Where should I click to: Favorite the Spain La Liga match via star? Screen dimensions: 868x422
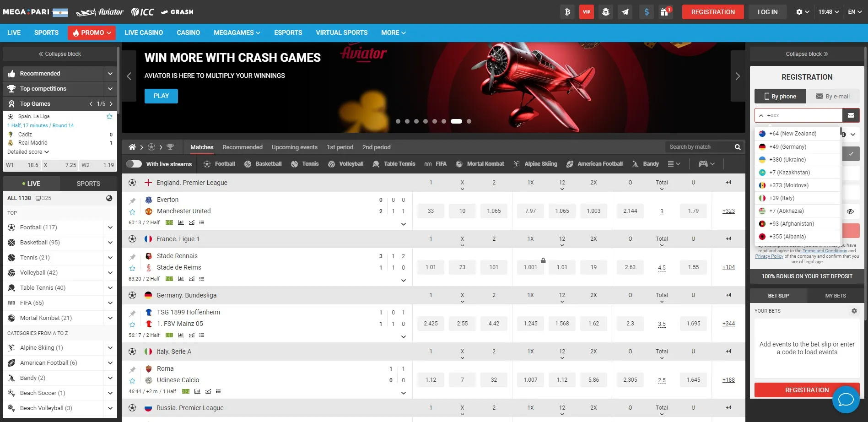109,116
